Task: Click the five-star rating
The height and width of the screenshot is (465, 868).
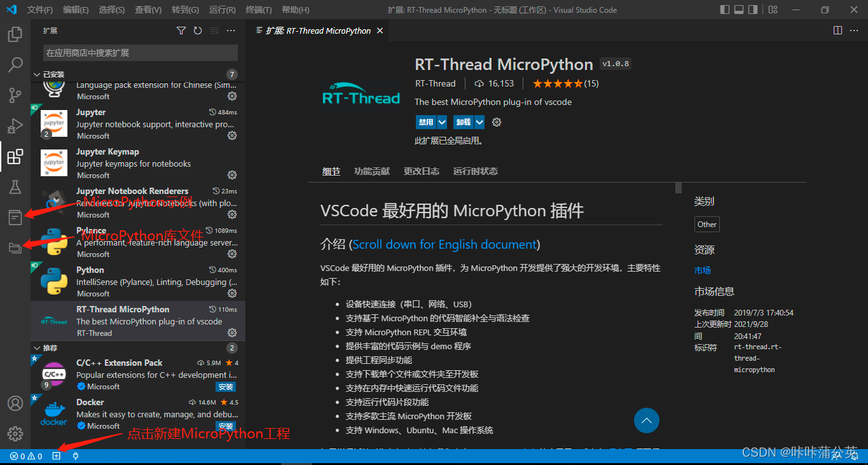Action: (x=558, y=83)
